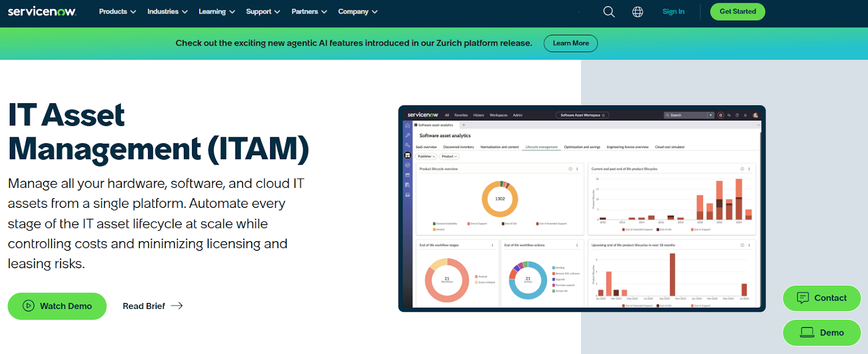Click the Get Started button

click(x=738, y=11)
